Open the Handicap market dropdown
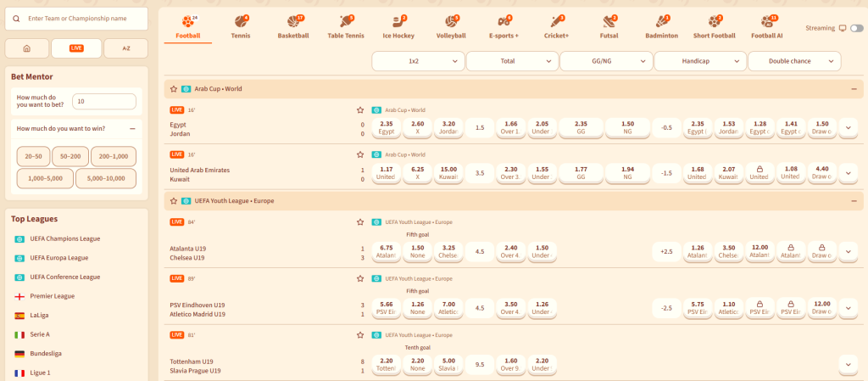The image size is (868, 381). [700, 61]
